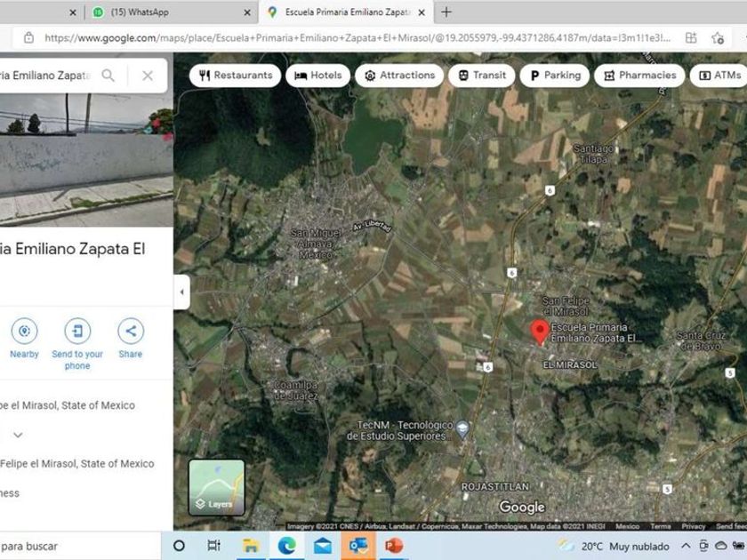Show Attractions on the map

pos(399,76)
